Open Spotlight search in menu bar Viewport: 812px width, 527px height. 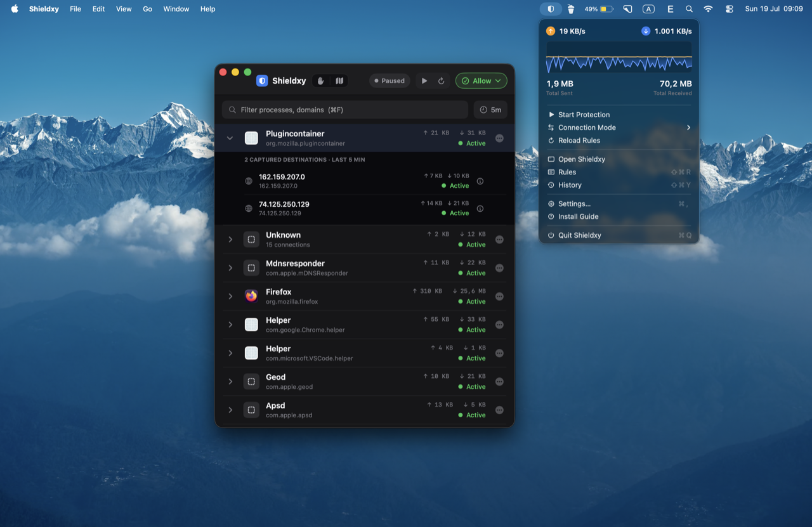(689, 9)
